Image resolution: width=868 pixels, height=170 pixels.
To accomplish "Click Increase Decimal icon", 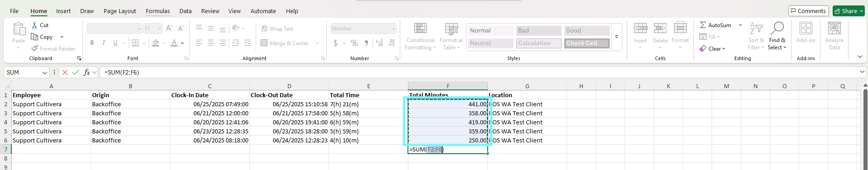I will [379, 43].
